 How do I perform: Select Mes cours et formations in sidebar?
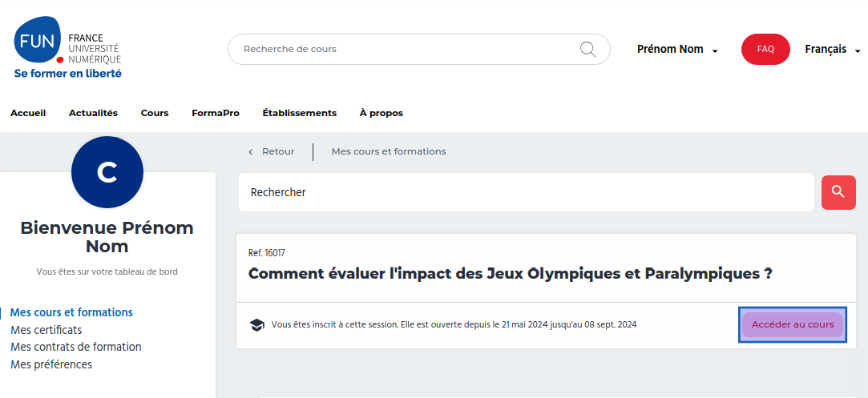(72, 312)
